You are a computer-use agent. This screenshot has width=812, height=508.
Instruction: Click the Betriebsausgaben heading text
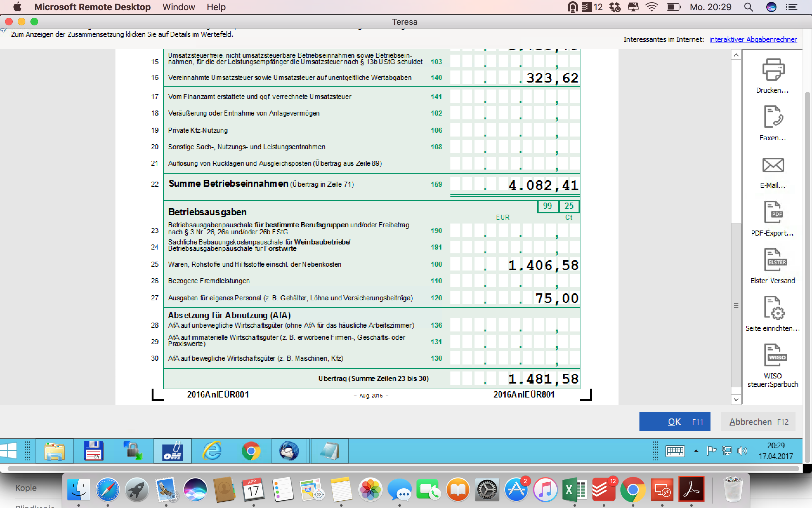click(207, 212)
